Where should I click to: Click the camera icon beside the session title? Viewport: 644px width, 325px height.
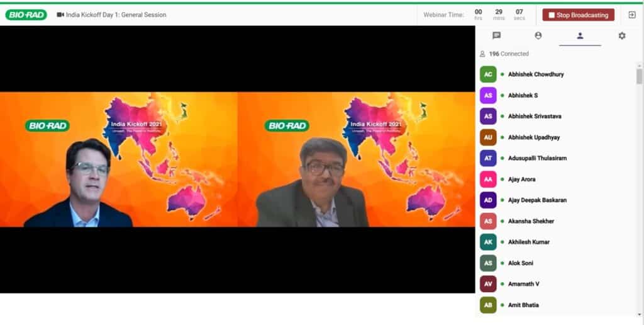[60, 14]
